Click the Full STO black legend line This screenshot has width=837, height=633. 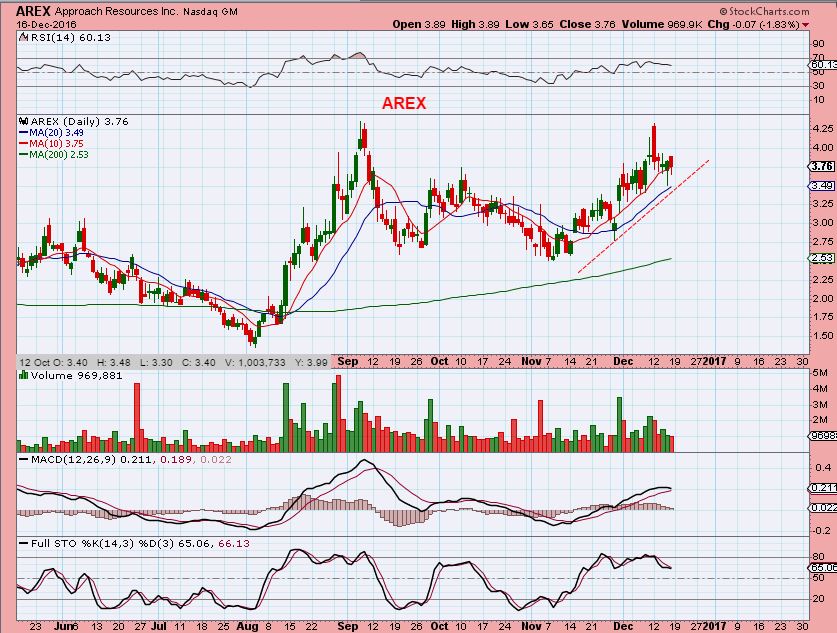(23, 543)
